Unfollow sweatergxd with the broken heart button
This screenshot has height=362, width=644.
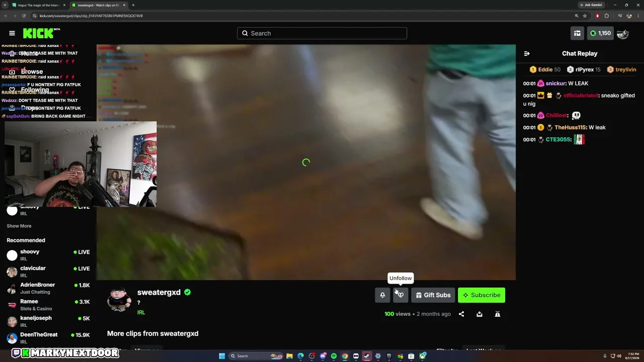pyautogui.click(x=400, y=295)
